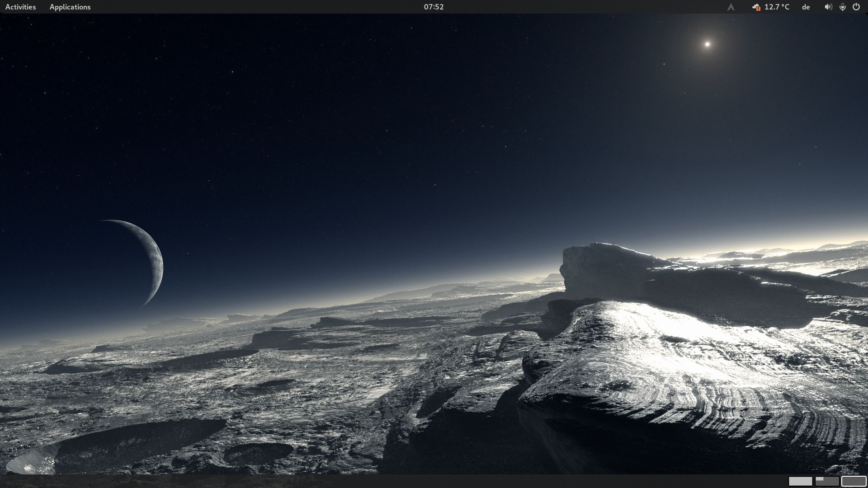
Task: Open the power system menu icon
Action: tap(856, 7)
